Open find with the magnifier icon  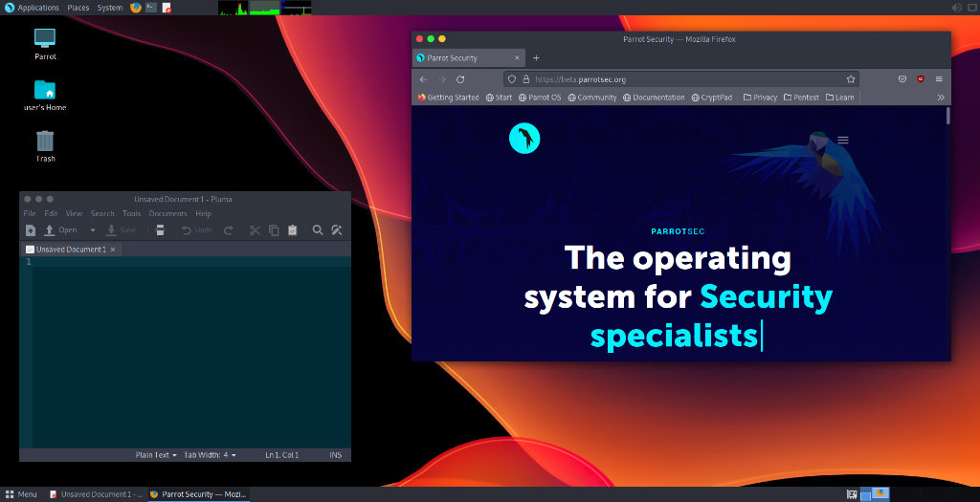coord(318,230)
